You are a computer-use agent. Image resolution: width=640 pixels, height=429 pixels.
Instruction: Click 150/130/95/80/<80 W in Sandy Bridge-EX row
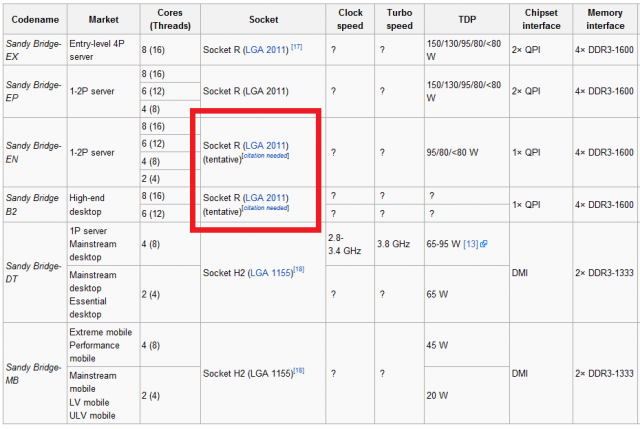click(x=467, y=50)
